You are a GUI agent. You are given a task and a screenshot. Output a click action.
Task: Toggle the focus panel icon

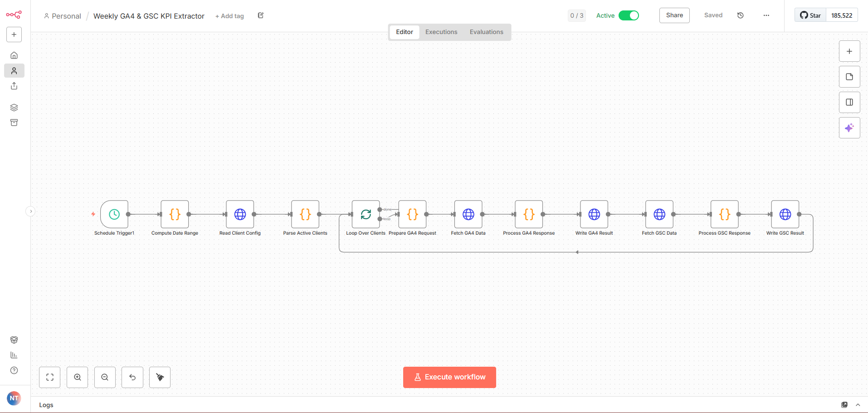[849, 102]
